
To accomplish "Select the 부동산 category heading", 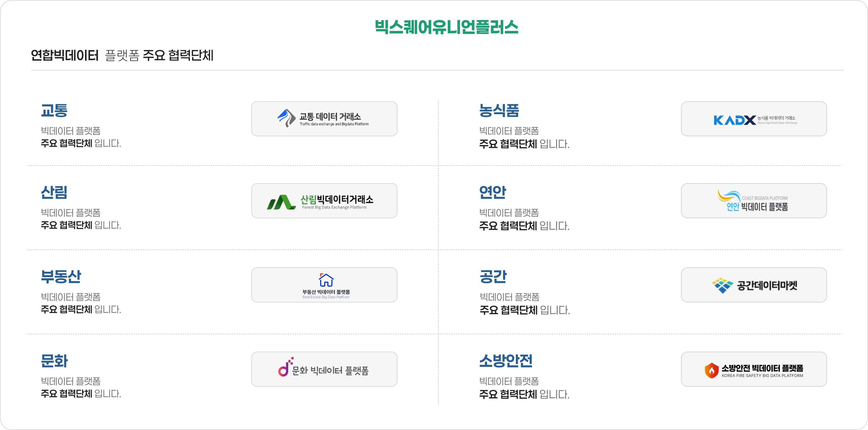I will pyautogui.click(x=61, y=276).
